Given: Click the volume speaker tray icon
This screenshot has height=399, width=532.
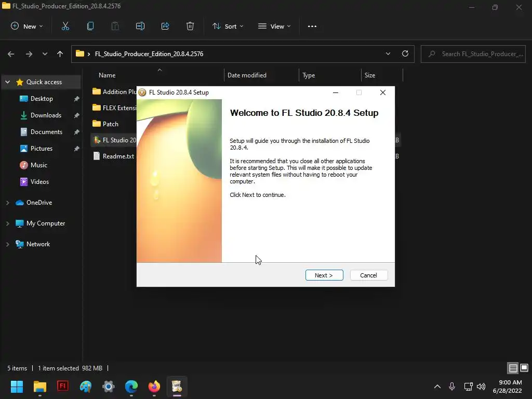Looking at the screenshot, I should click(481, 387).
